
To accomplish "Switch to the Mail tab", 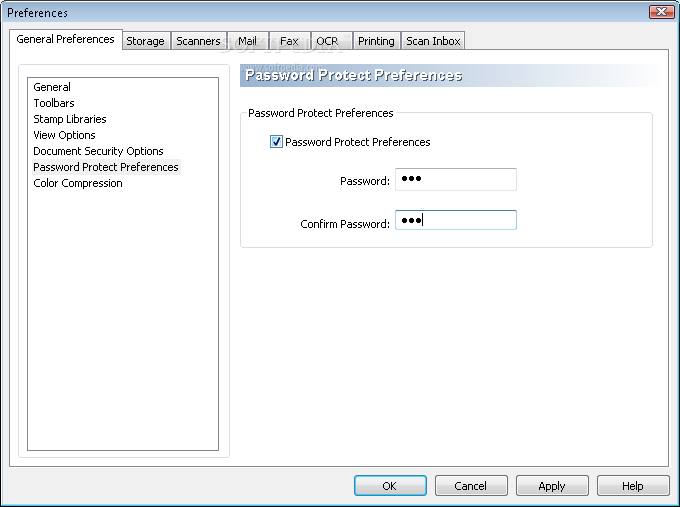I will [248, 41].
